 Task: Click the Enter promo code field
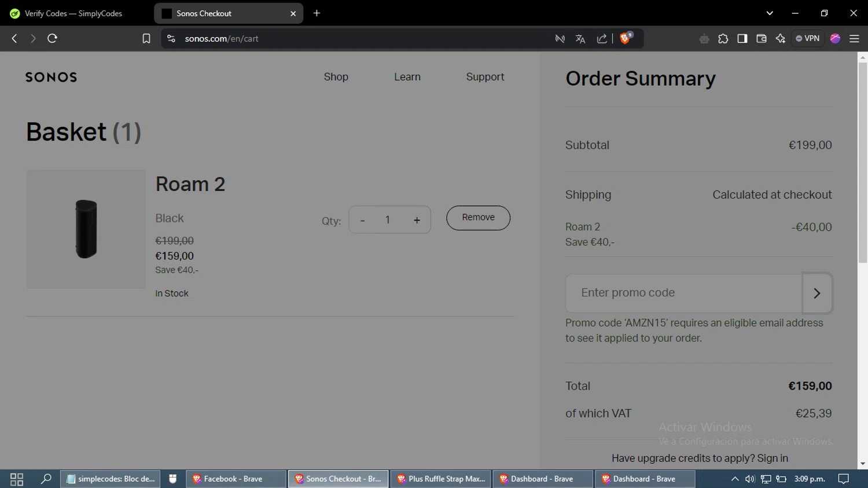tap(684, 293)
